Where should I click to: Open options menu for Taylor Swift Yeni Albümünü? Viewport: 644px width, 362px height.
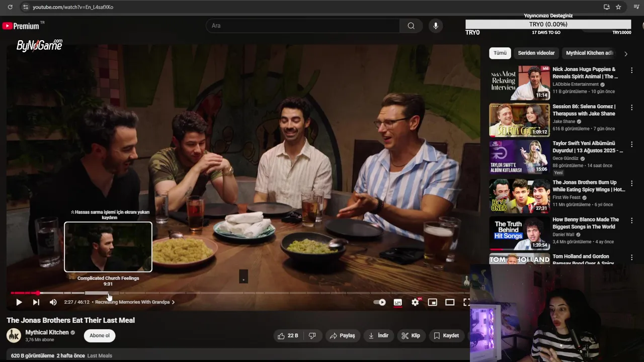click(631, 144)
